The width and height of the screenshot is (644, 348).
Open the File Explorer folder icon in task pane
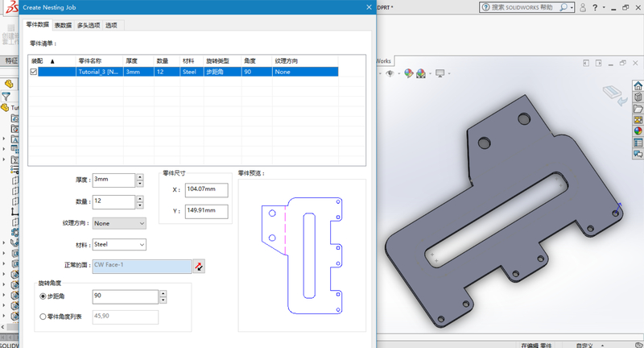[x=638, y=109]
